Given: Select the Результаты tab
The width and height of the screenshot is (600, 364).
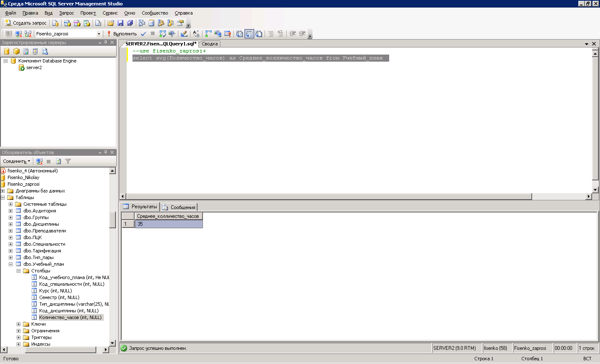Looking at the screenshot, I should (140, 207).
